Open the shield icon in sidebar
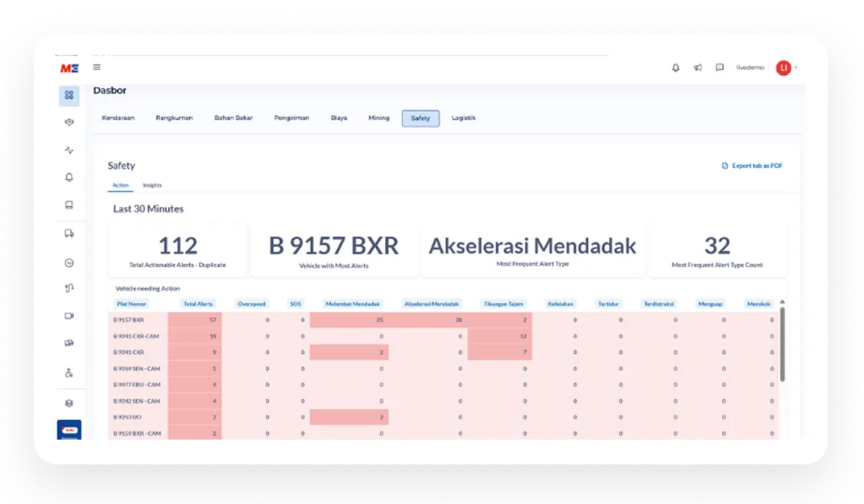Screen dimensions: 864x504 pyautogui.click(x=69, y=122)
